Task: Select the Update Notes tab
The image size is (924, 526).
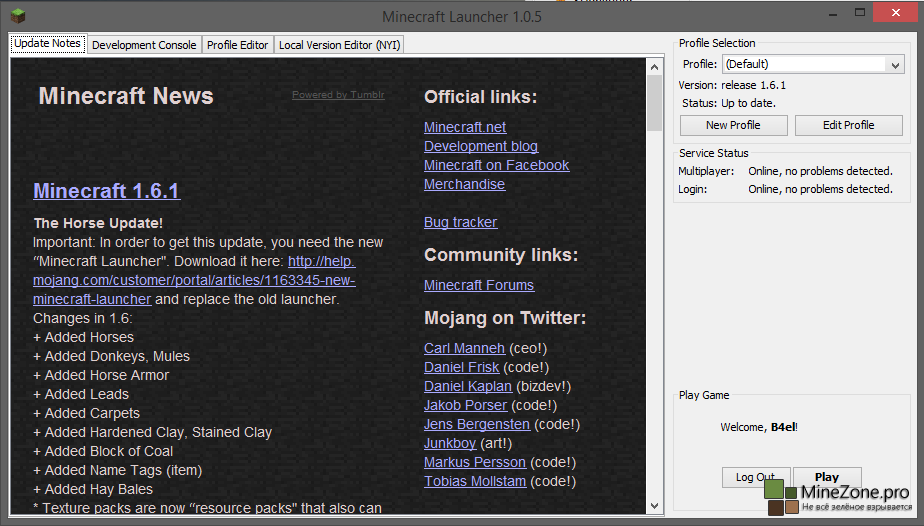Action: (47, 44)
